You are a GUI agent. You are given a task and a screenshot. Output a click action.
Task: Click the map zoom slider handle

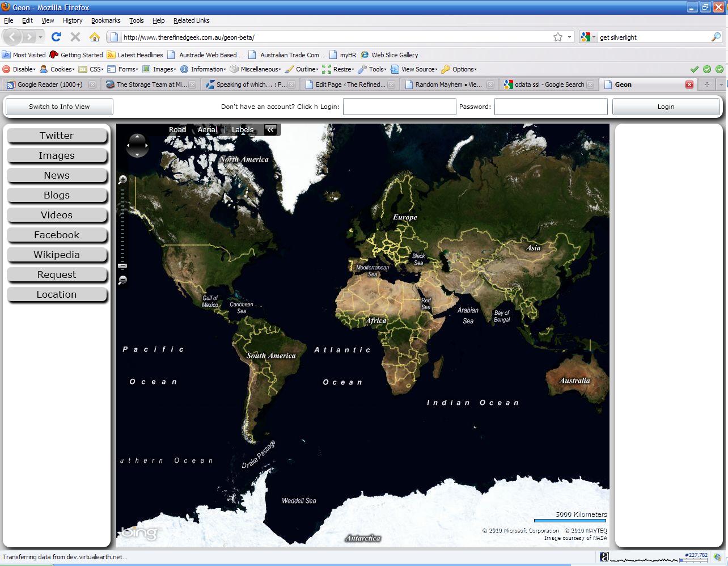click(x=122, y=265)
